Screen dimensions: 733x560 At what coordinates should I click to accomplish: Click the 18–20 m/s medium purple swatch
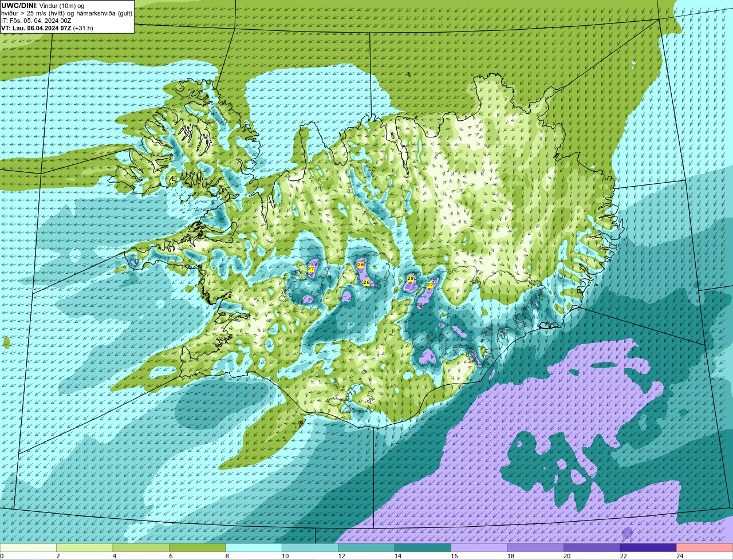pos(535,547)
